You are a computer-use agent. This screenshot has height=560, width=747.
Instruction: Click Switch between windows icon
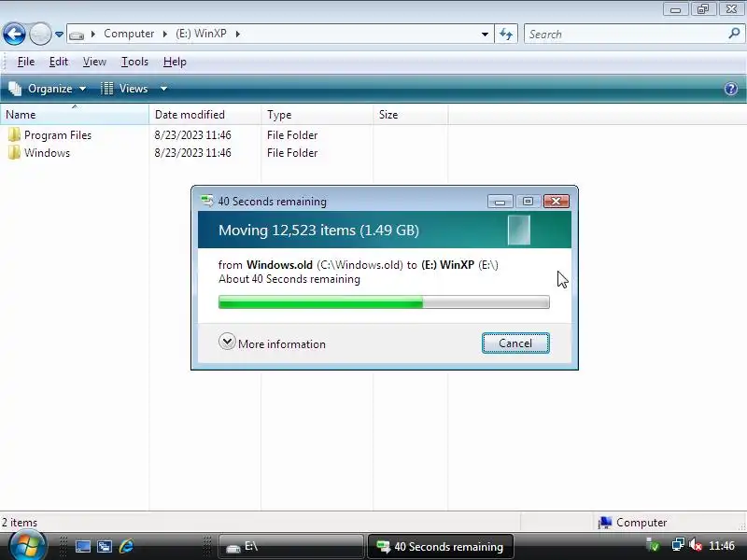coord(105,546)
